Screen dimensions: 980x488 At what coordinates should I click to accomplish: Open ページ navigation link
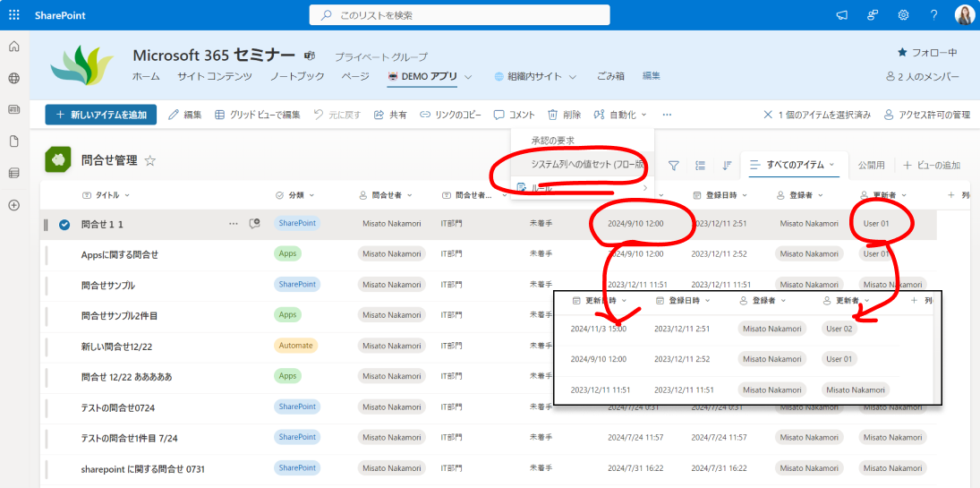point(355,76)
